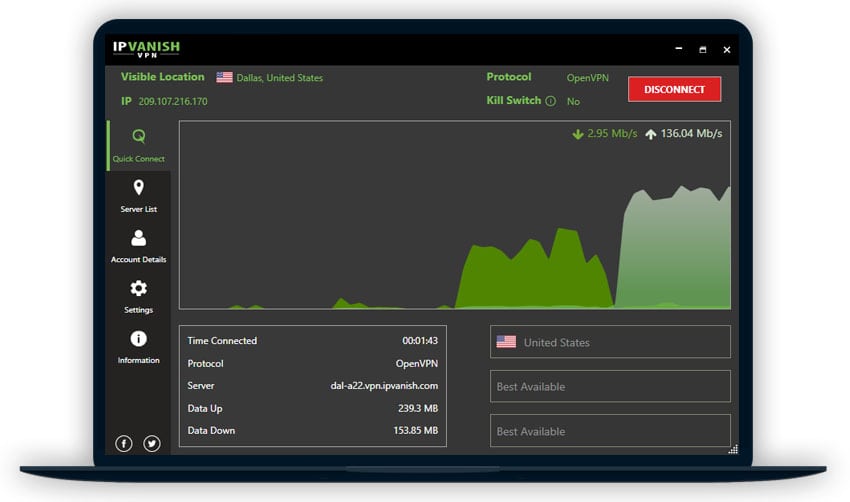Visit the Facebook page via its icon
The image size is (850, 502).
124,443
